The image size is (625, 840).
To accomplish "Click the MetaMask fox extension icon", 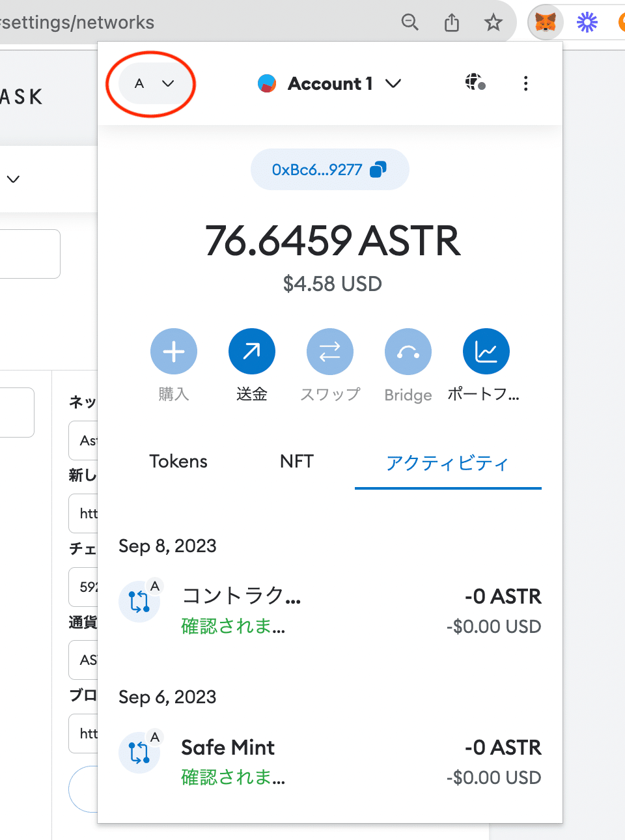I will [x=545, y=23].
